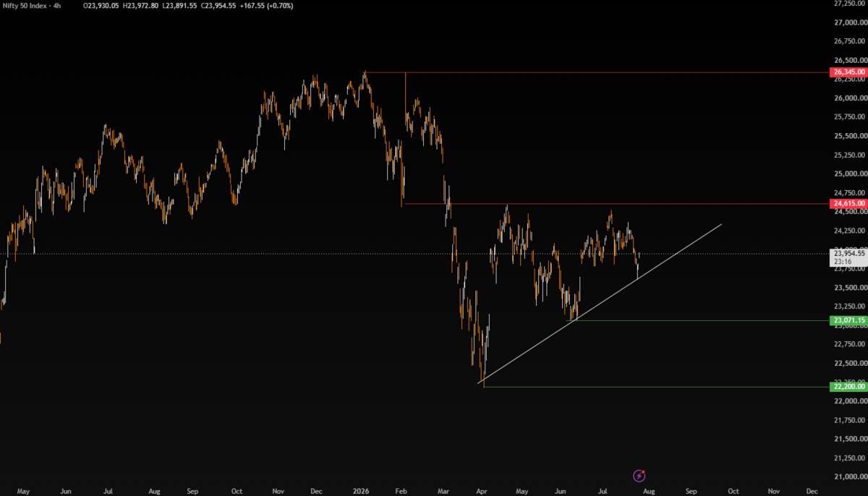Click the countdown timer 23:16
Image resolution: width=868 pixels, height=496 pixels.
[x=842, y=262]
